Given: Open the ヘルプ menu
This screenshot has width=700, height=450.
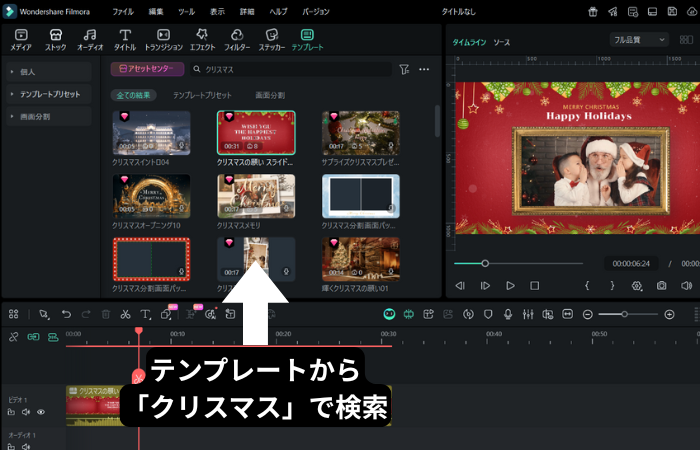Looking at the screenshot, I should (278, 12).
